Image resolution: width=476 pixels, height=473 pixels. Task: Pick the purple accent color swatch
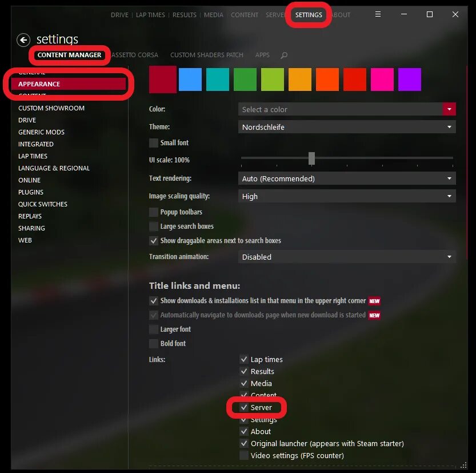tap(410, 80)
